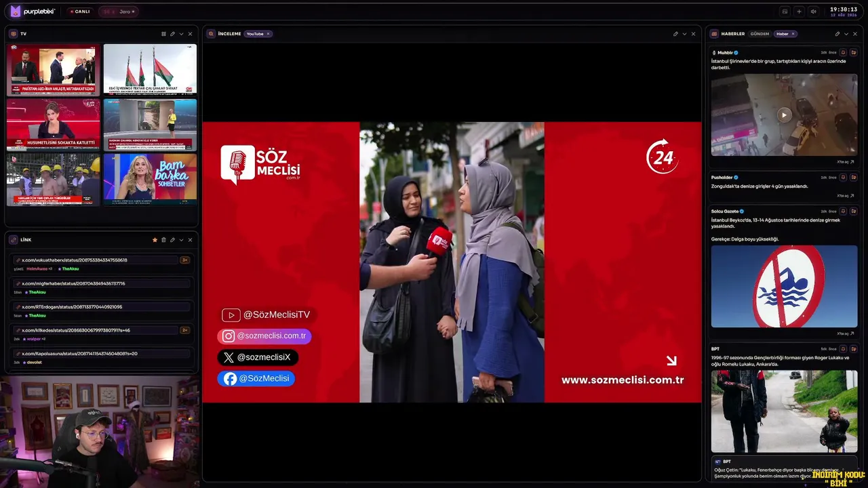Expand the 2x badge on the kilkedes link
This screenshot has height=488, width=868.
184,330
